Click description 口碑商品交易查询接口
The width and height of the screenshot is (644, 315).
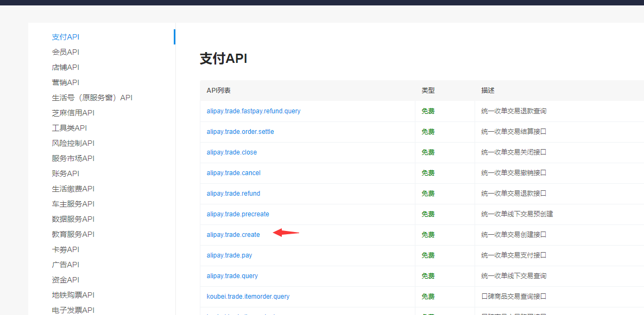pos(514,296)
